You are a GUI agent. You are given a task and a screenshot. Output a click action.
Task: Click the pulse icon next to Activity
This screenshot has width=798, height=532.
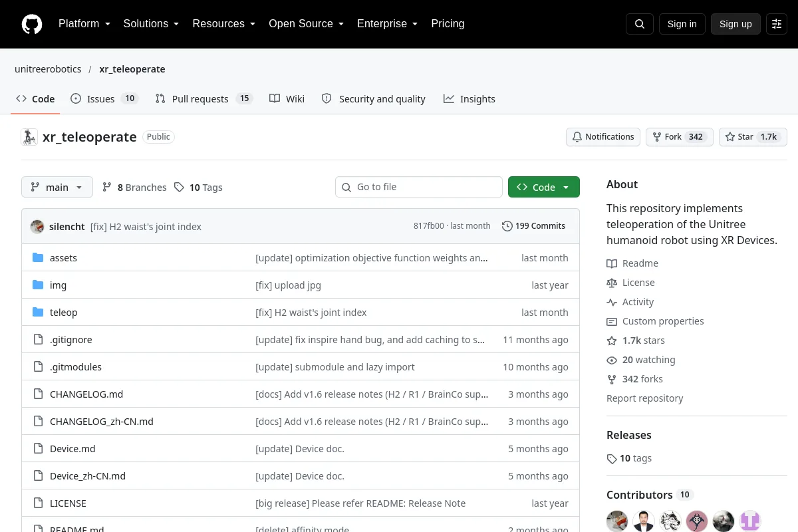[x=612, y=302]
